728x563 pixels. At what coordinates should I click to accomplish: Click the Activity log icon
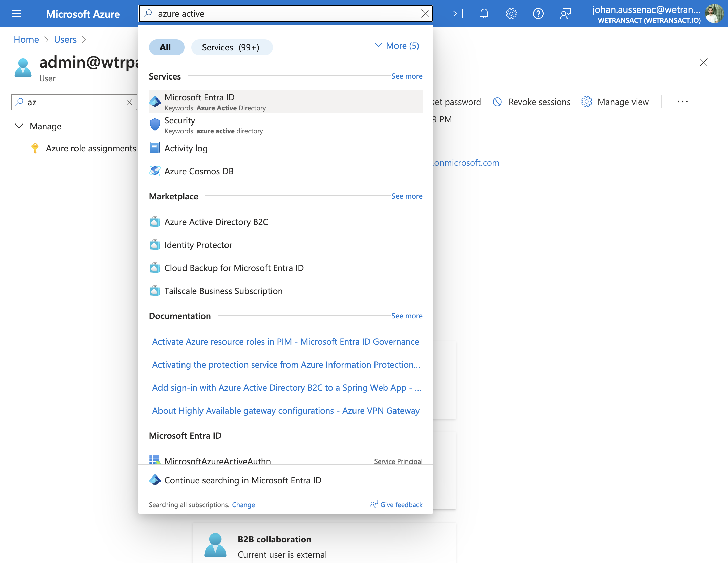point(155,148)
